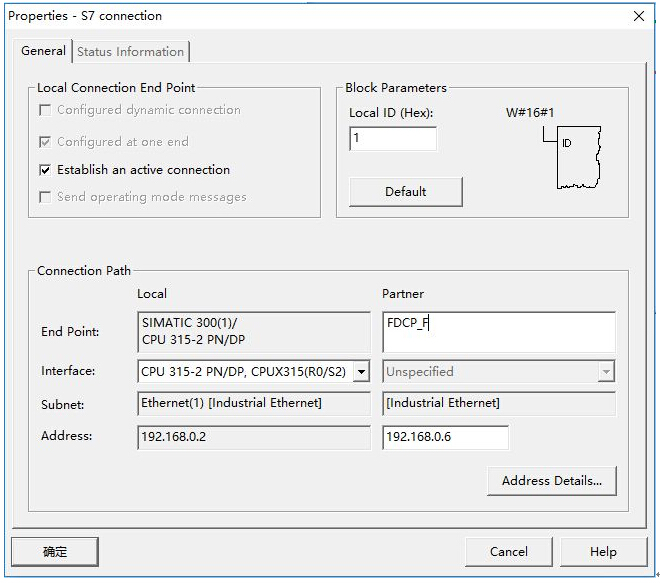Click the local Ethernet(1) subnet field
660x583 pixels.
pyautogui.click(x=253, y=403)
